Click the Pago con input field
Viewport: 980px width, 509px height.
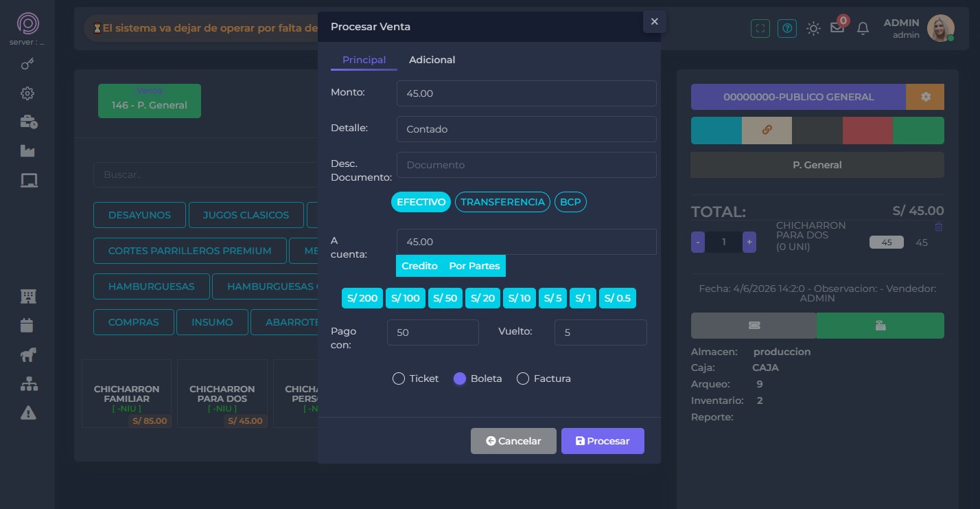[x=433, y=332]
